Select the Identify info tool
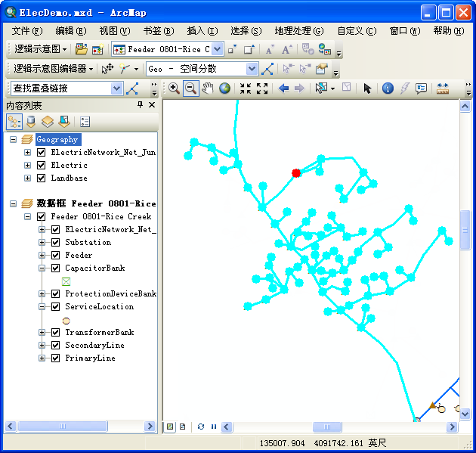The height and width of the screenshot is (453, 476). (388, 88)
